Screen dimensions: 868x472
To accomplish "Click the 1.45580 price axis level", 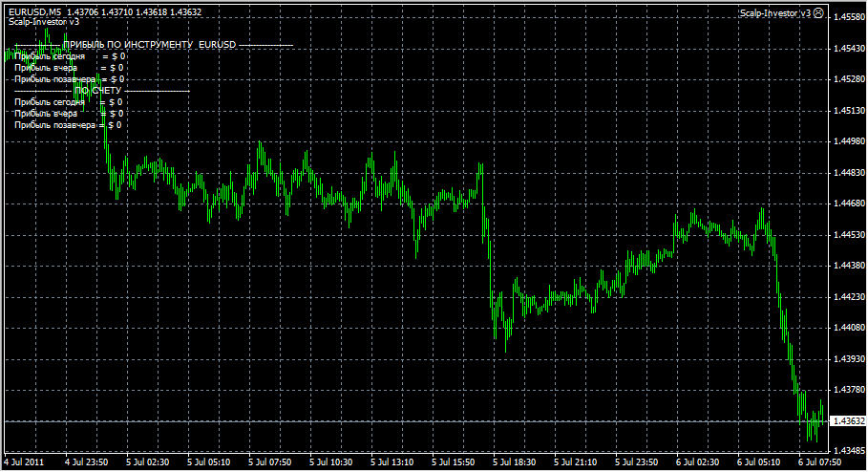I will pos(848,17).
